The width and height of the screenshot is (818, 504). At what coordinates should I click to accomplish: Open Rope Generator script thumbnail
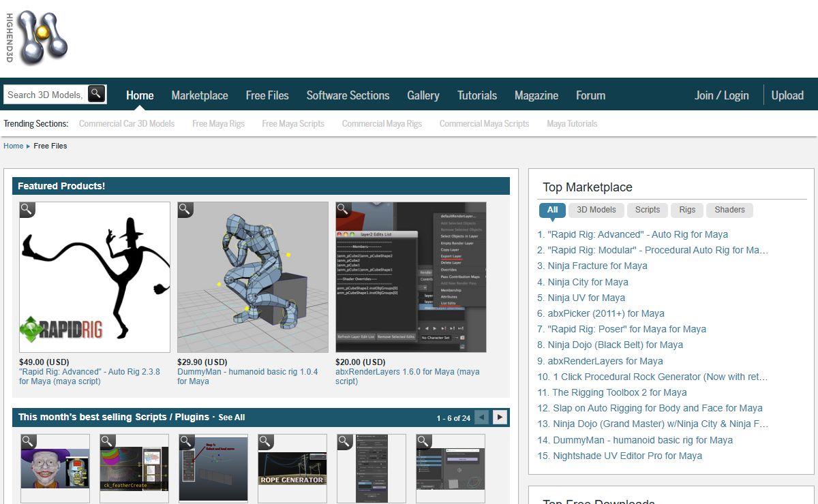pos(292,468)
